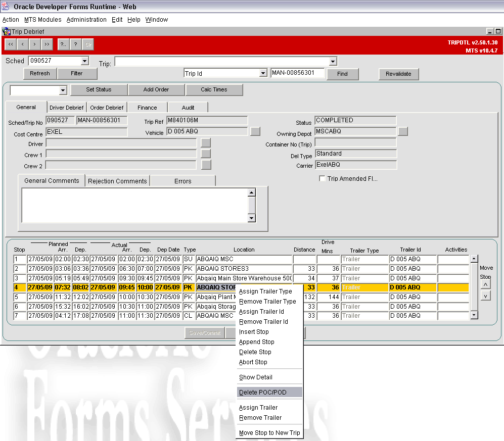Select the General Comments tab
504x441 pixels.
(x=52, y=180)
